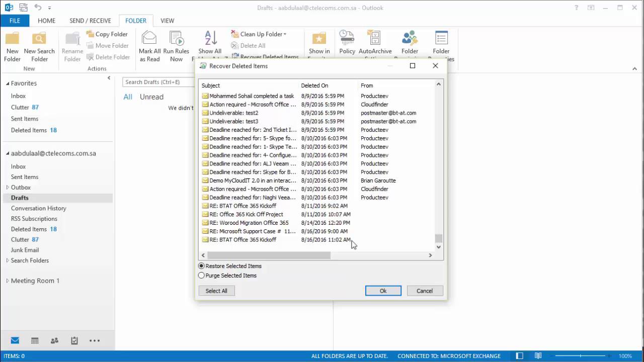Screen dimensions: 644x362
Task: Expand the Search Folders node
Action: tap(8, 260)
